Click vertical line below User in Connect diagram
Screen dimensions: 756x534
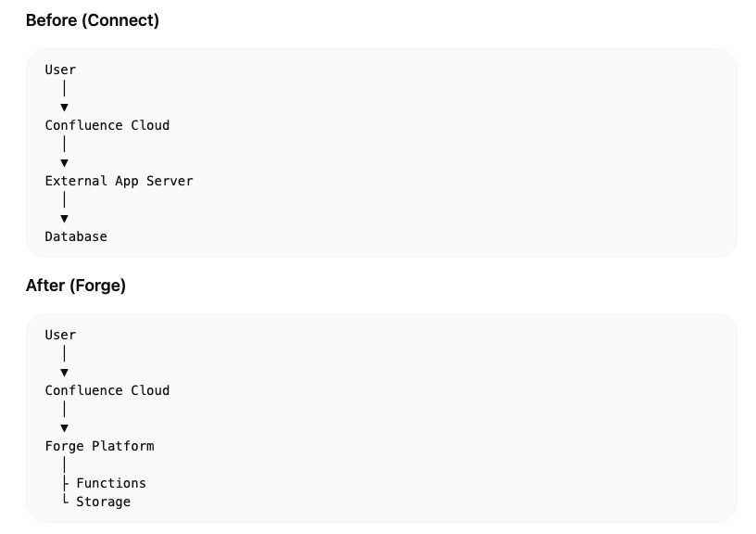pyautogui.click(x=64, y=89)
